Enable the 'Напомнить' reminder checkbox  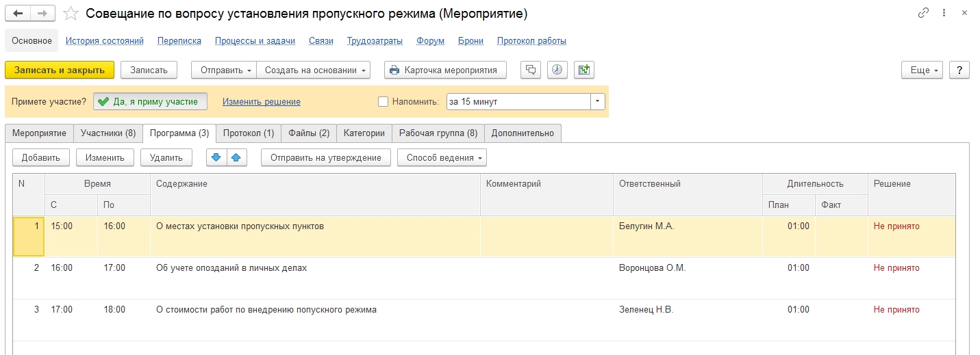(x=384, y=102)
